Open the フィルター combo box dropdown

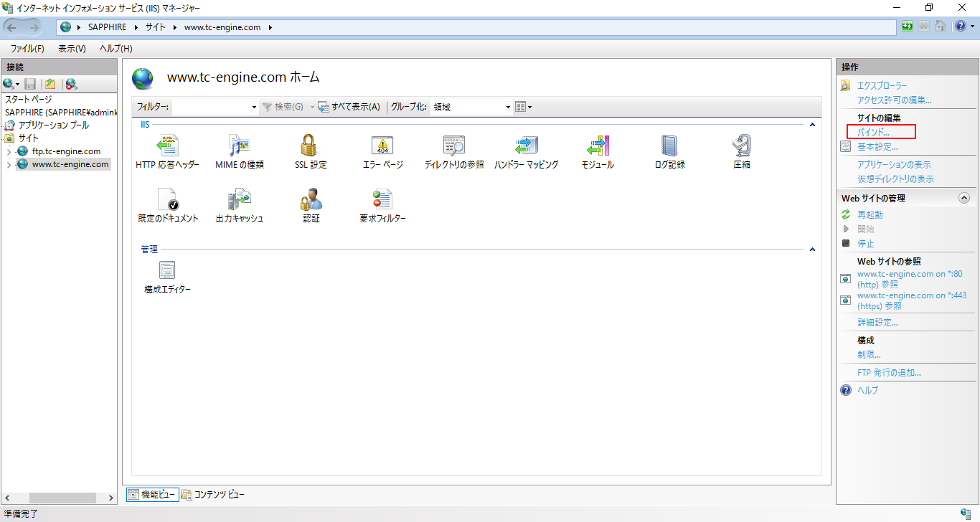coord(254,107)
